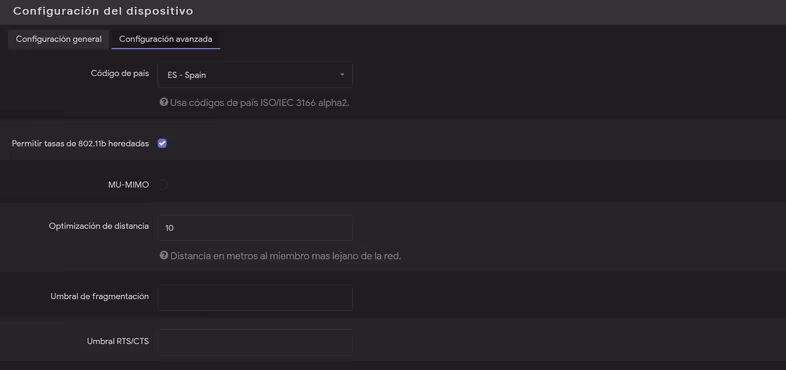This screenshot has width=786, height=370.
Task: Click the Distancia en metros al miembro hint text
Action: [x=286, y=256]
